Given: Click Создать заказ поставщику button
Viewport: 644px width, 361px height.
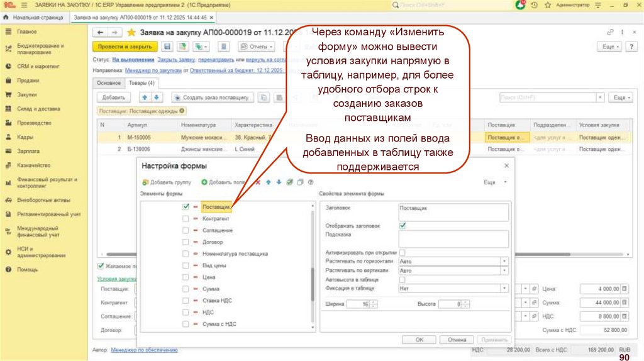Looking at the screenshot, I should pyautogui.click(x=213, y=97).
